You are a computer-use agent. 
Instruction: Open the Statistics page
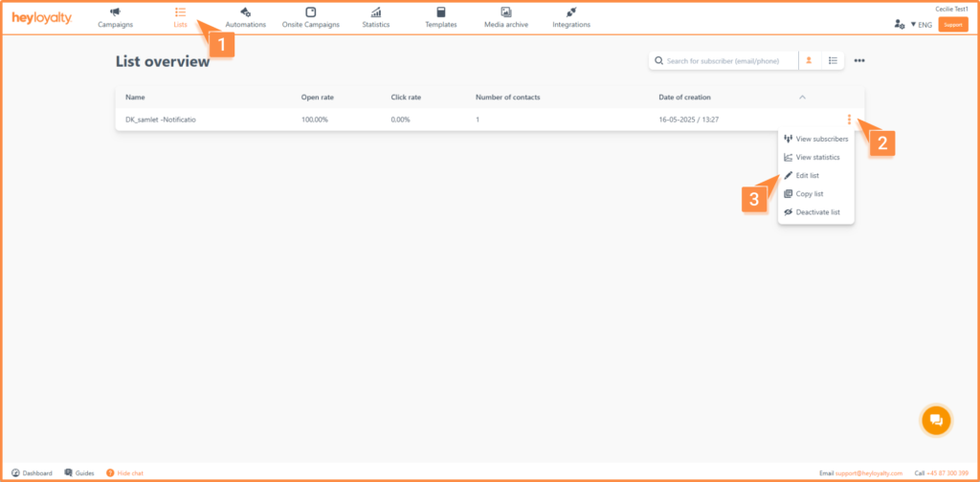click(x=376, y=17)
